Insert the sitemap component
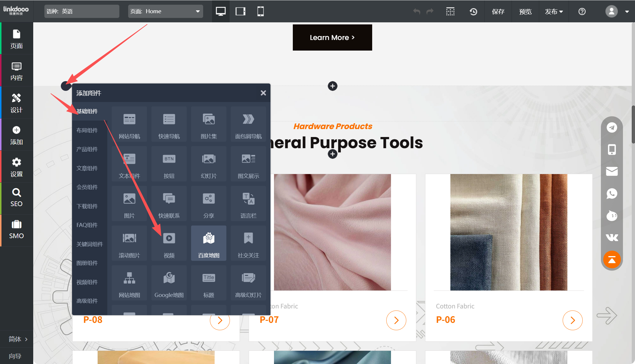 (129, 283)
